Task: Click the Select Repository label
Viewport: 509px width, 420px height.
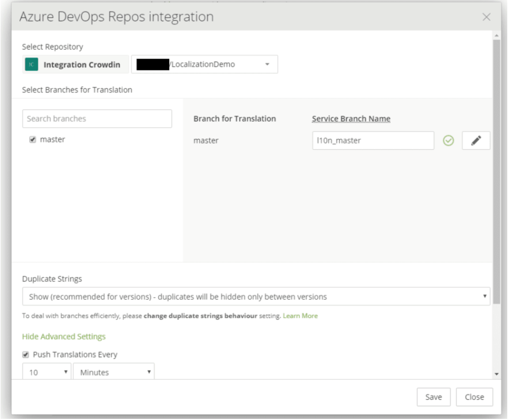Action: pos(53,47)
